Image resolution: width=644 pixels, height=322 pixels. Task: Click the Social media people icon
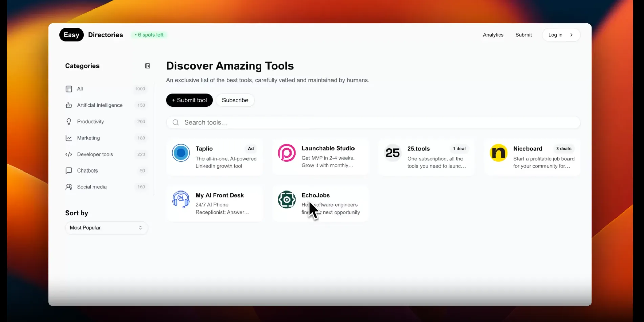(x=69, y=187)
